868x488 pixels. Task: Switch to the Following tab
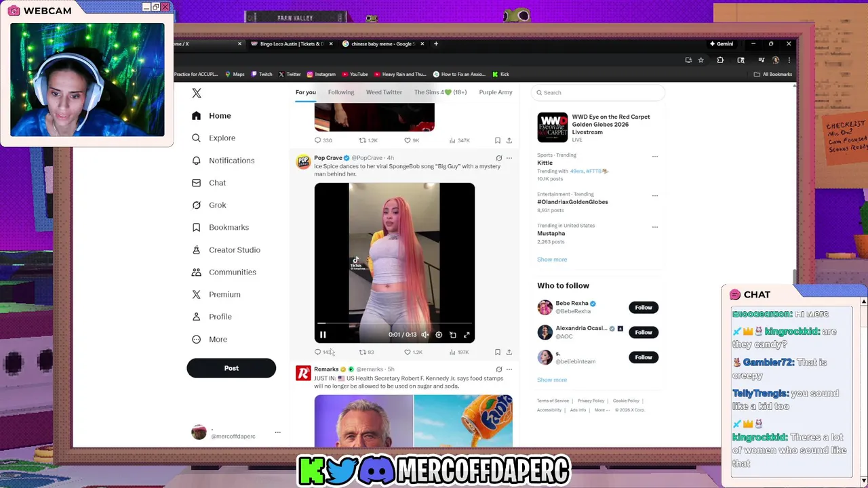341,92
